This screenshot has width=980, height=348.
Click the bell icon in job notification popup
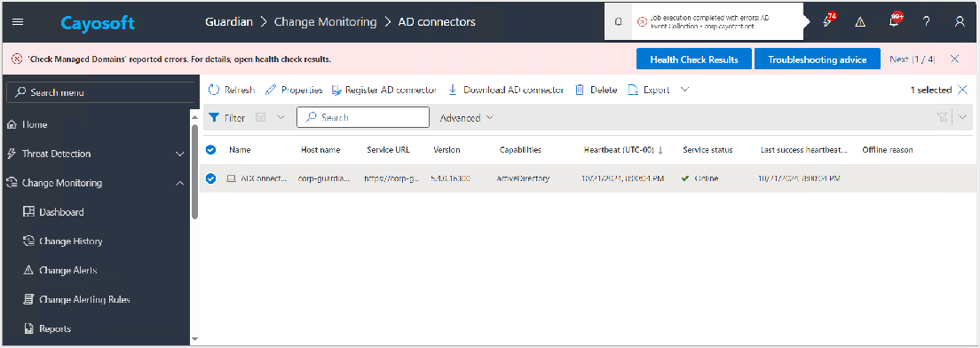pyautogui.click(x=619, y=22)
